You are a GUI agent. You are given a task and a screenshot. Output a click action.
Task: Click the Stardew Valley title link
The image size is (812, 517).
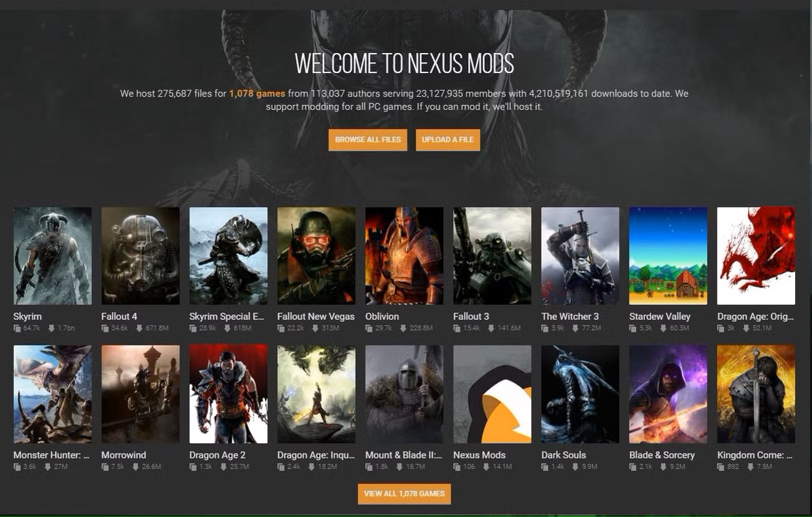pyautogui.click(x=660, y=317)
